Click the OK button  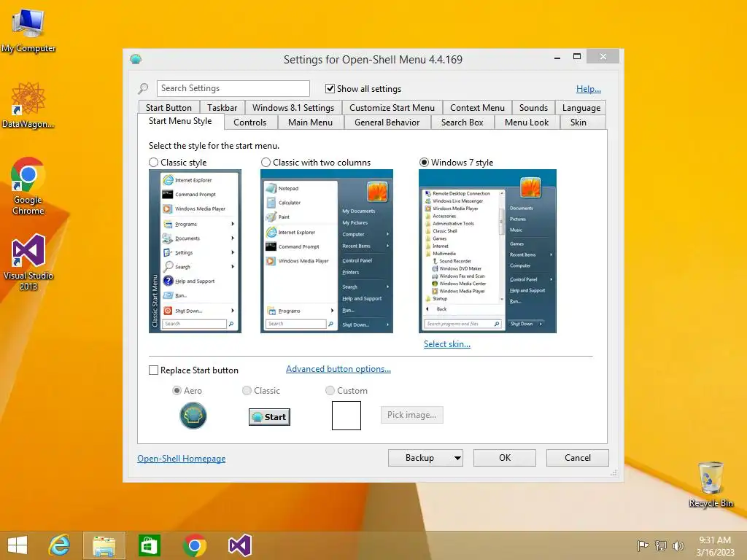click(x=505, y=458)
